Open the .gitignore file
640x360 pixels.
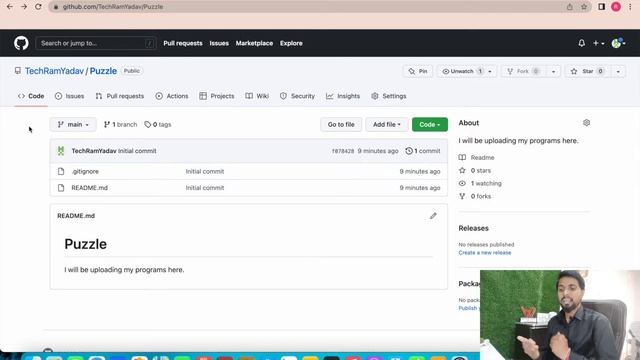tap(85, 171)
